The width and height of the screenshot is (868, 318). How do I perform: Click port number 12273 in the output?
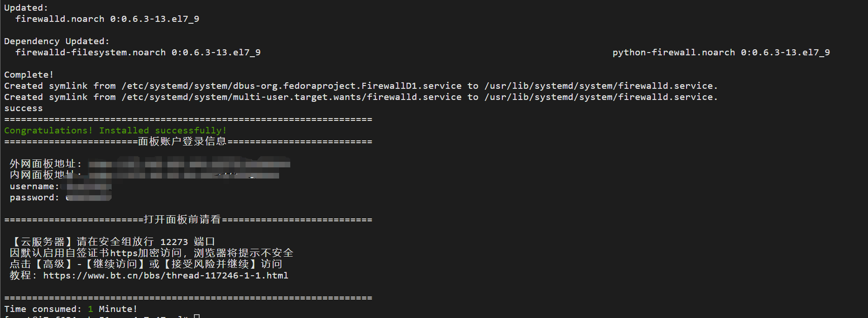pyautogui.click(x=174, y=242)
